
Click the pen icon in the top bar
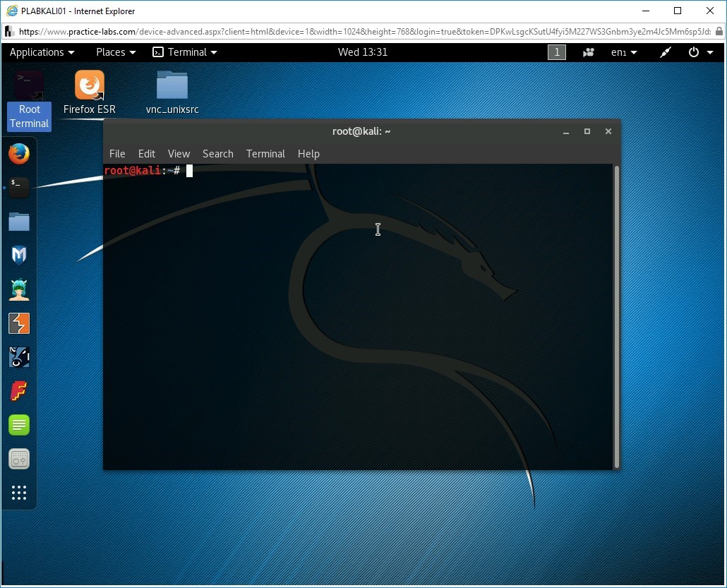(x=666, y=52)
